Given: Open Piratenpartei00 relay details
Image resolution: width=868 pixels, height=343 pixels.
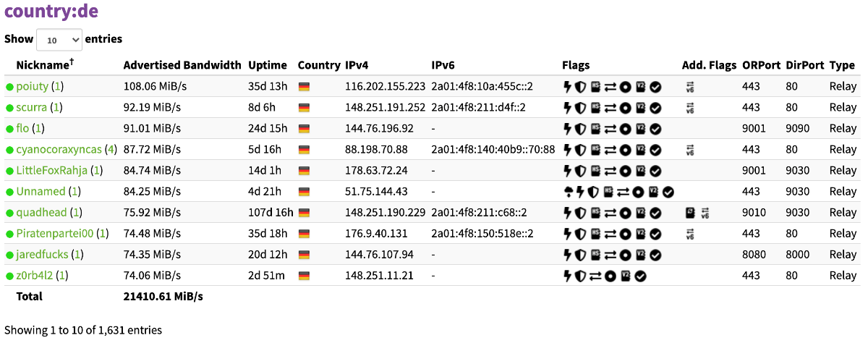Looking at the screenshot, I should [55, 234].
